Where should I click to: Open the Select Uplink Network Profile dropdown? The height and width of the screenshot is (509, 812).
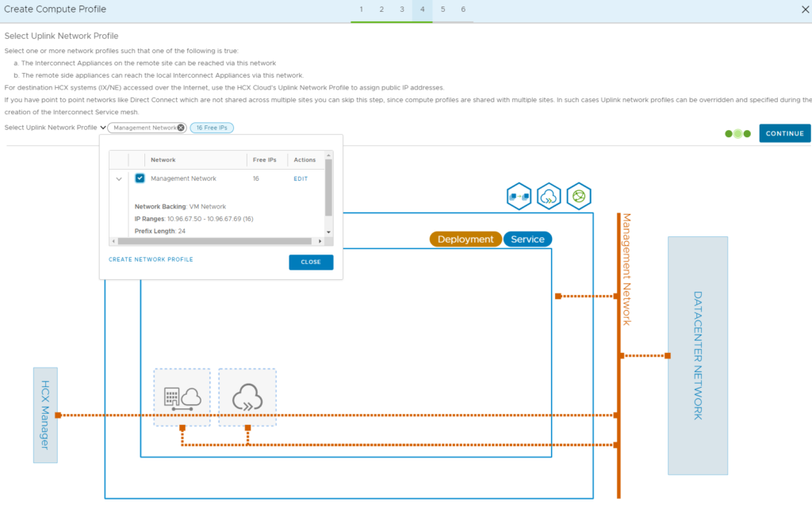[103, 128]
